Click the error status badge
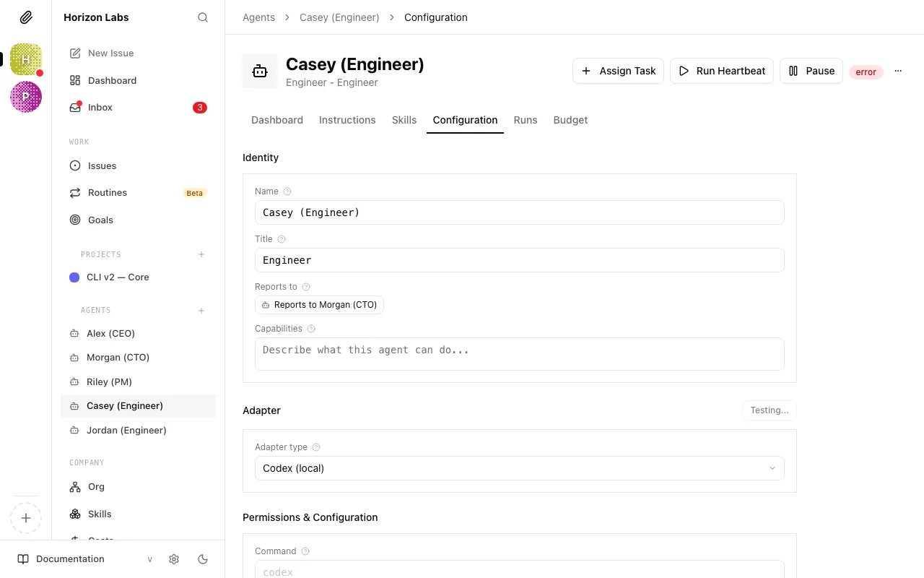This screenshot has width=924, height=578. (866, 72)
